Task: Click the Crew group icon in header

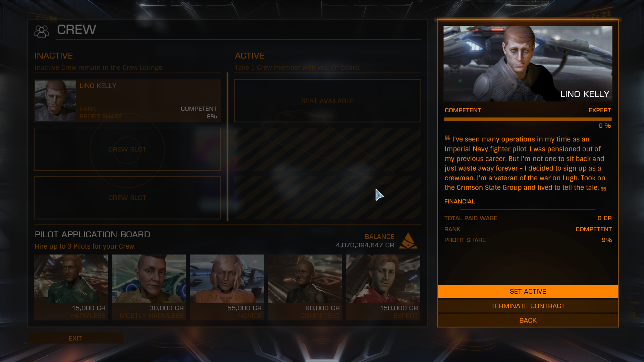Action: [x=42, y=31]
